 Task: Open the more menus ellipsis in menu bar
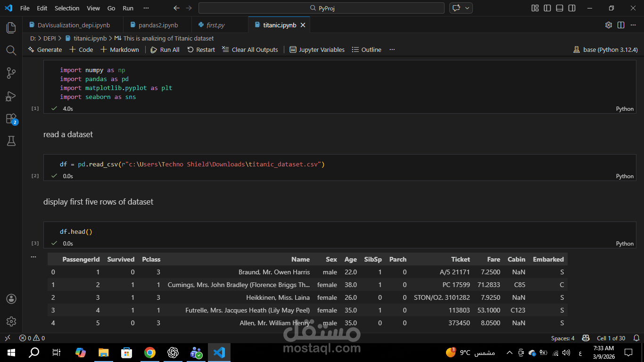[146, 8]
